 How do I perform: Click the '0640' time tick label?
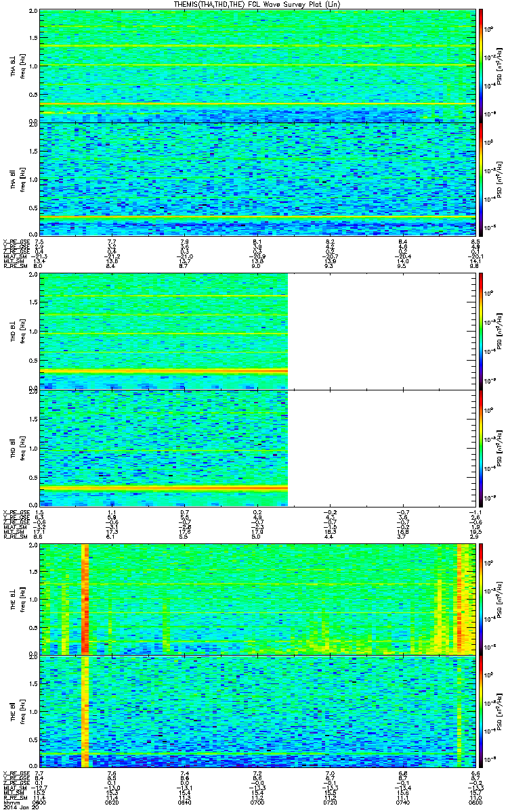coord(185,803)
